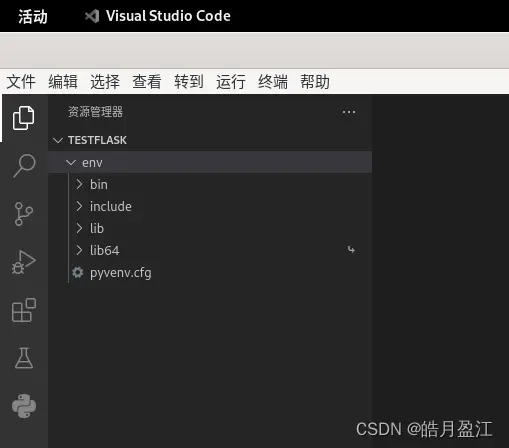
Task: Click the explorer more actions ellipsis
Action: [x=349, y=112]
